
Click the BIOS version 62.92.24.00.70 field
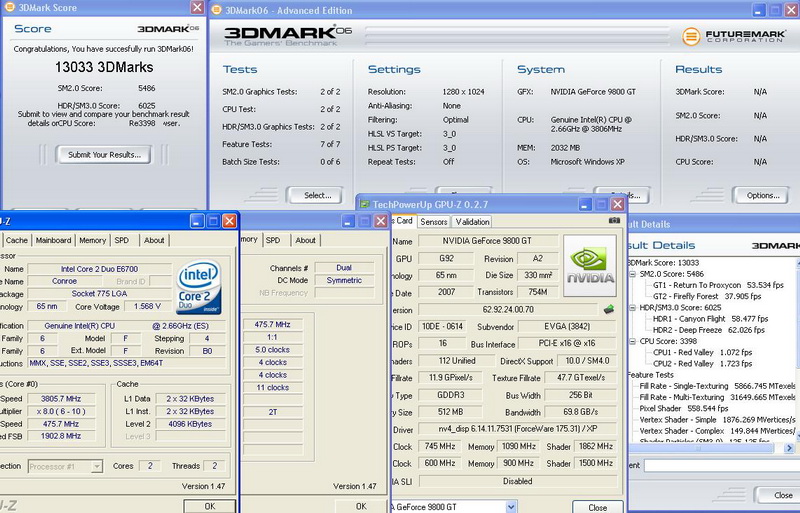508,310
